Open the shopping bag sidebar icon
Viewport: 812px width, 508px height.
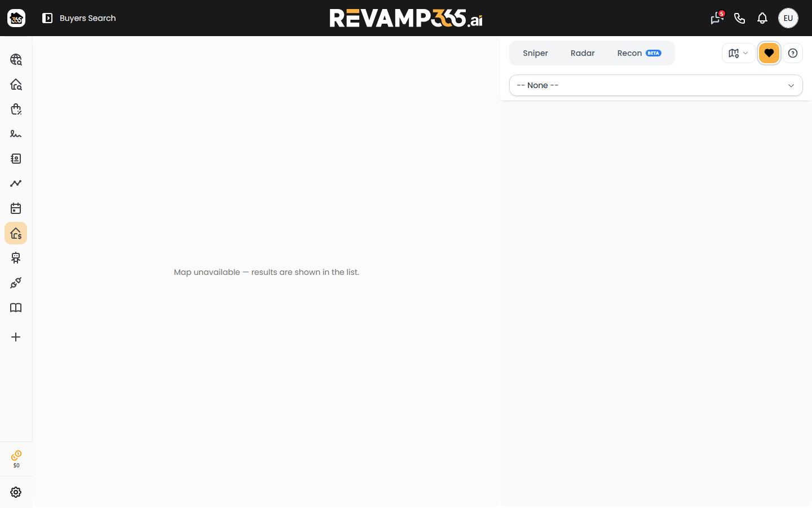click(16, 109)
